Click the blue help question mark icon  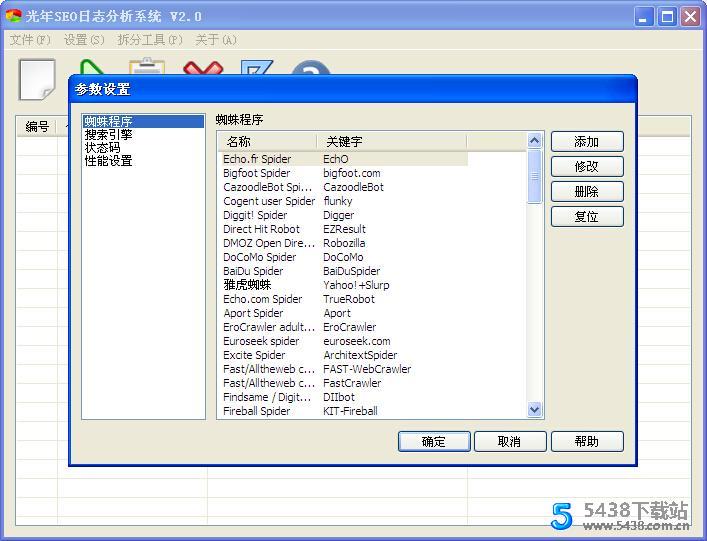[x=311, y=67]
